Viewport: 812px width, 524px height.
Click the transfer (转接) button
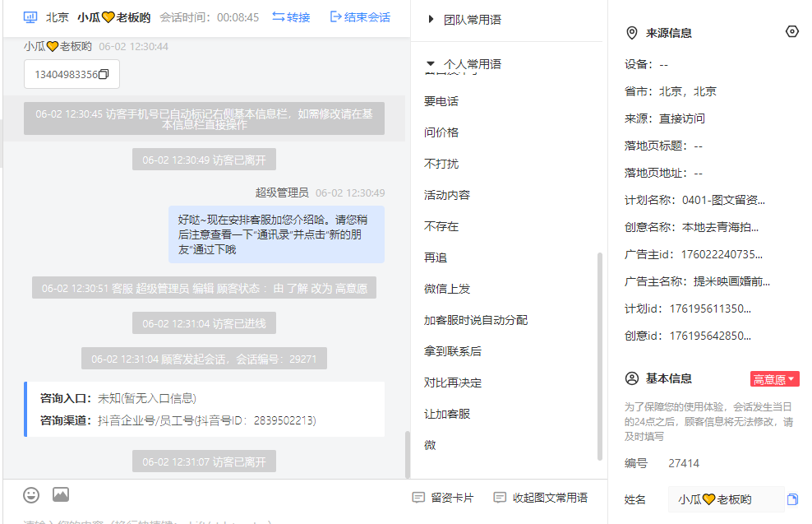(291, 17)
